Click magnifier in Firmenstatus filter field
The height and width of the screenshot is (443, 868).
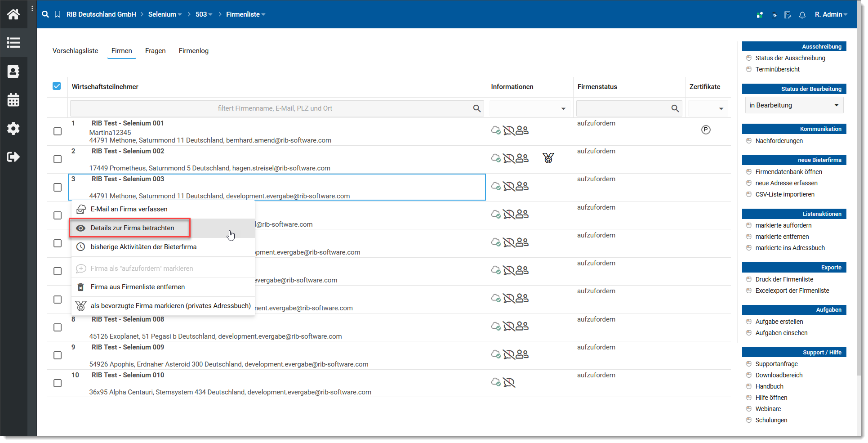[x=675, y=108]
